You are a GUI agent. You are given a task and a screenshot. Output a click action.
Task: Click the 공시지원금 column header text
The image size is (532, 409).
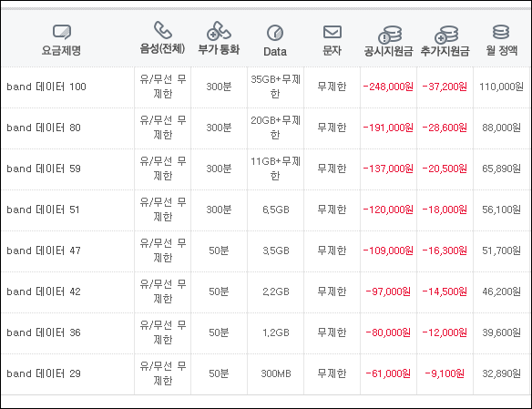pos(388,51)
